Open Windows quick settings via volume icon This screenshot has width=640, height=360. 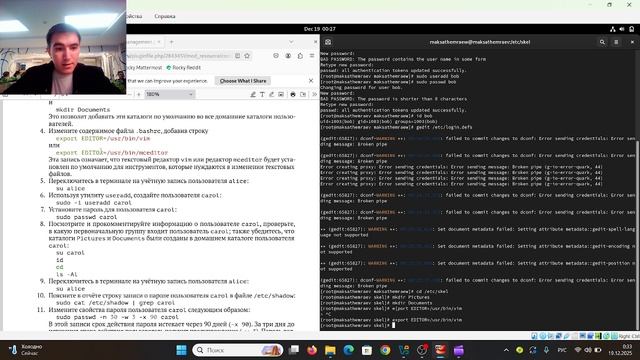[588, 350]
